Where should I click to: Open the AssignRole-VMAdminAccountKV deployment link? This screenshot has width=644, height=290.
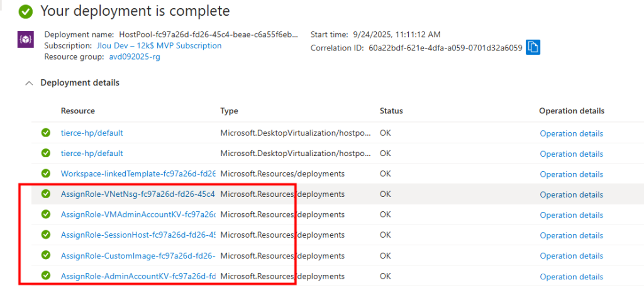tap(138, 215)
